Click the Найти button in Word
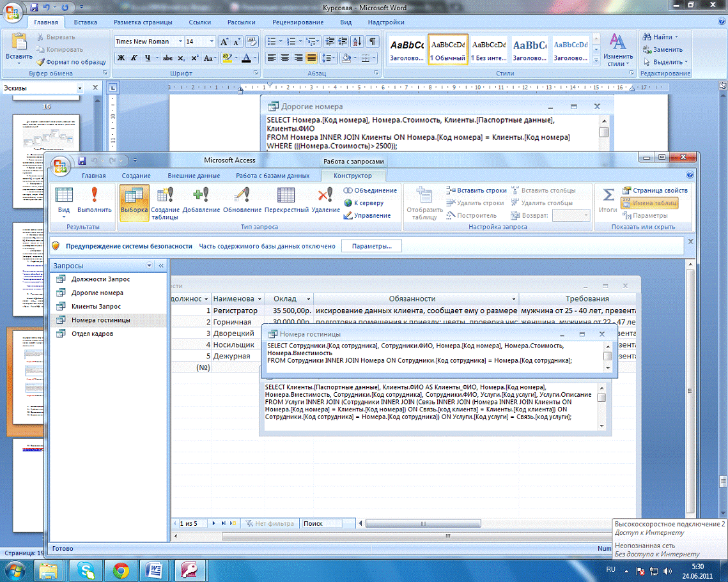728x582 pixels. 662,37
